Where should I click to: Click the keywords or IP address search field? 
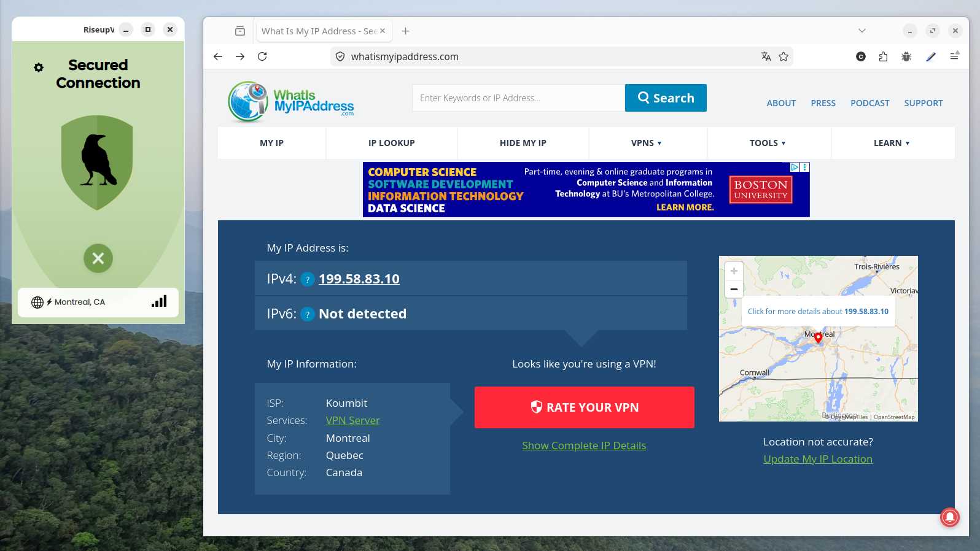coord(518,98)
